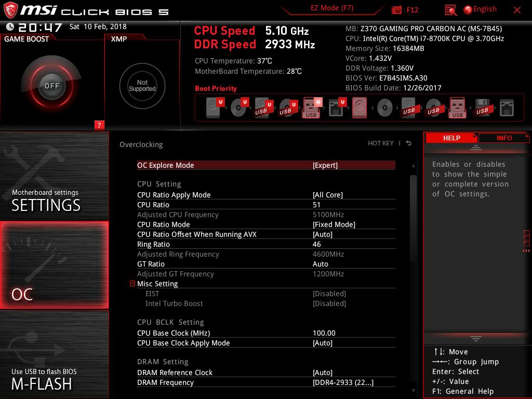Click the globe language icon

(x=468, y=10)
